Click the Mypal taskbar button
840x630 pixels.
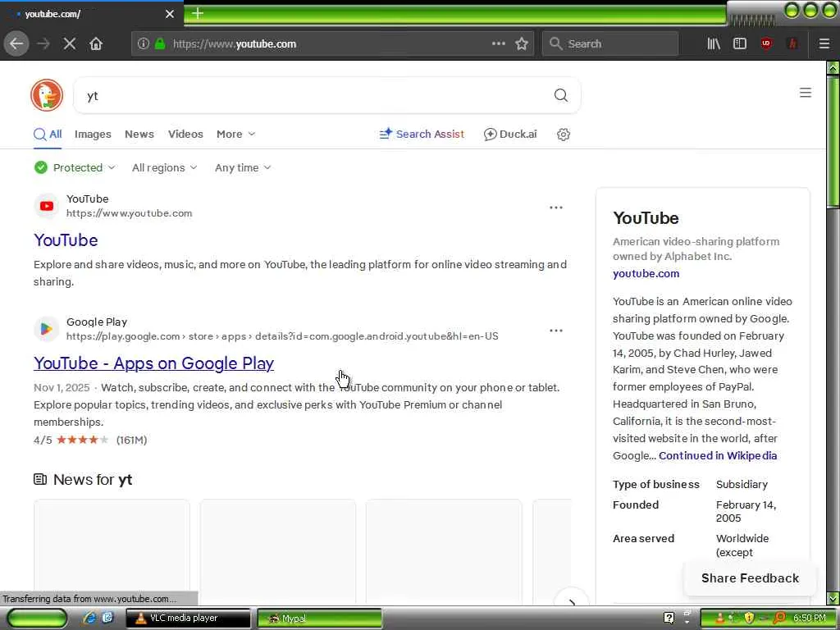(320, 619)
